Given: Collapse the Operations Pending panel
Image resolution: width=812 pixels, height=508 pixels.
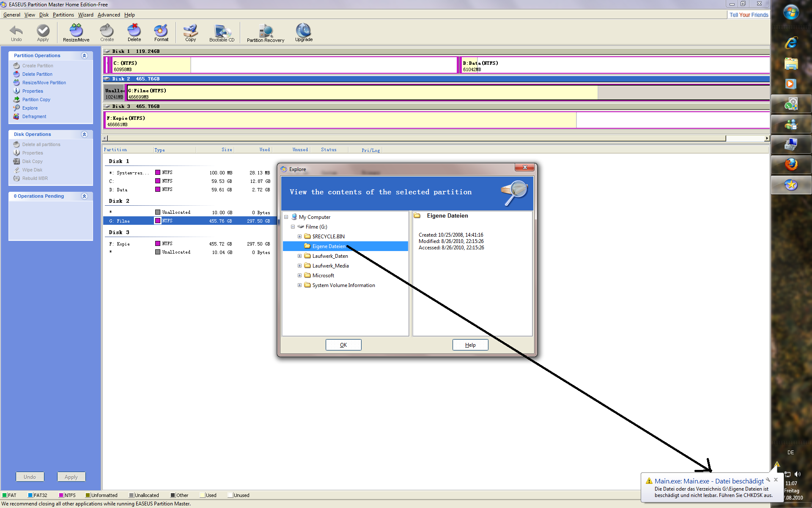Looking at the screenshot, I should point(84,196).
